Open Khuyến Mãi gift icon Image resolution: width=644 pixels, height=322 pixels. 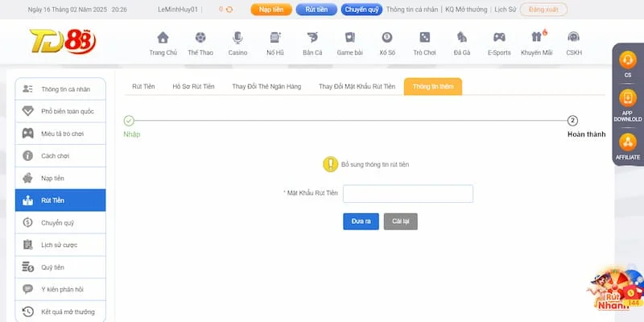click(x=537, y=37)
